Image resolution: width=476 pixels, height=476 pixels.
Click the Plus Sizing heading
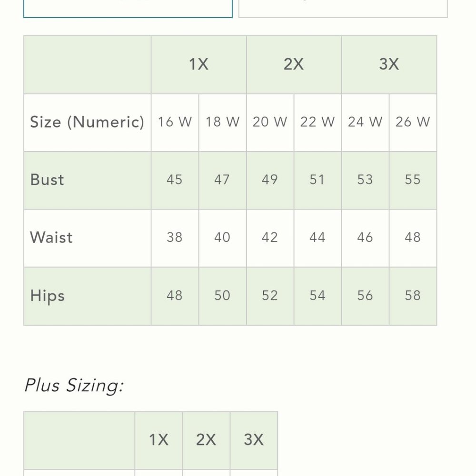coord(74,386)
